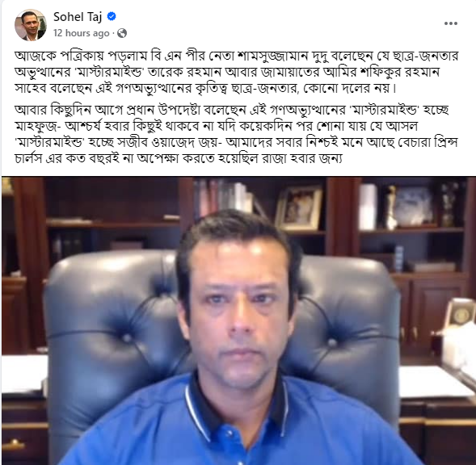476x465 pixels.
Task: Open the three-dot post options menu
Action: (x=450, y=23)
